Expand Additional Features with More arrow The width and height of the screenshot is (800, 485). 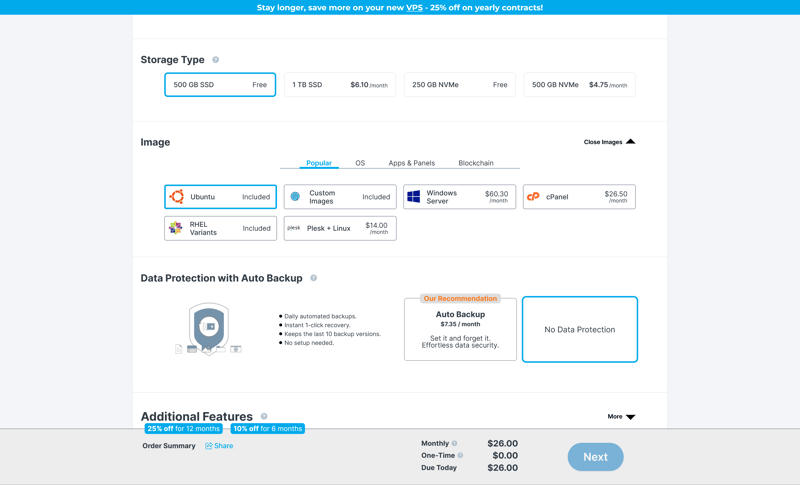[x=621, y=417]
